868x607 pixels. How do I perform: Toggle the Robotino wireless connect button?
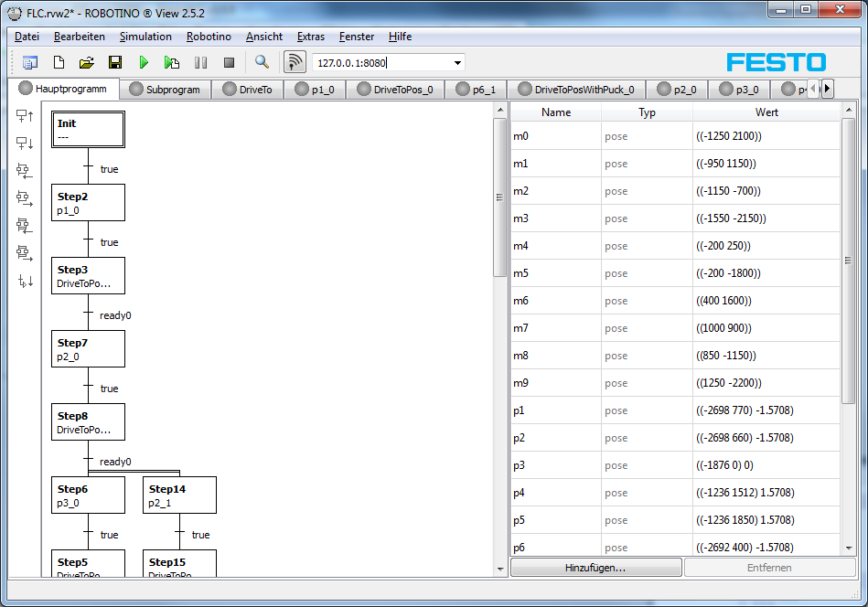point(295,62)
